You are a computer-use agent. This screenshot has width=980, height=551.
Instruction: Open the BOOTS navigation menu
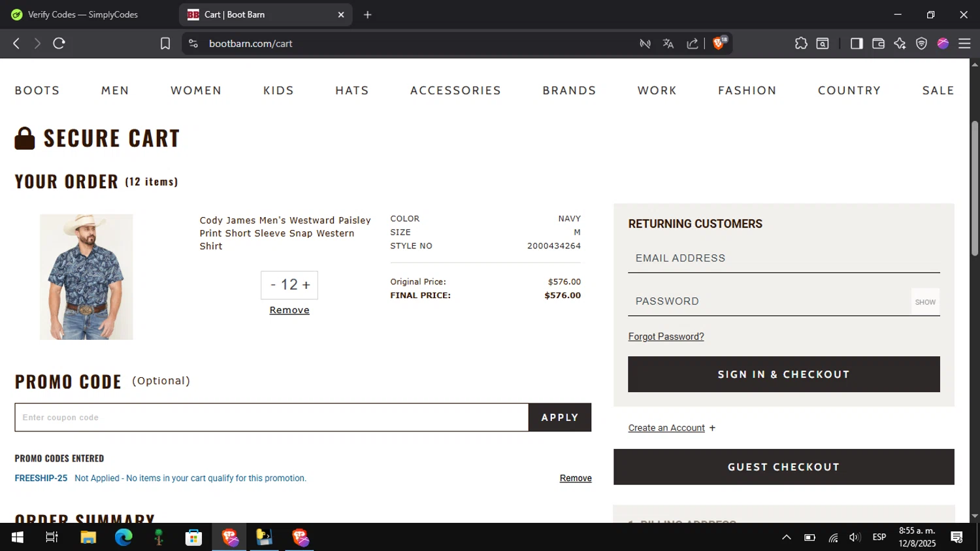pos(37,90)
